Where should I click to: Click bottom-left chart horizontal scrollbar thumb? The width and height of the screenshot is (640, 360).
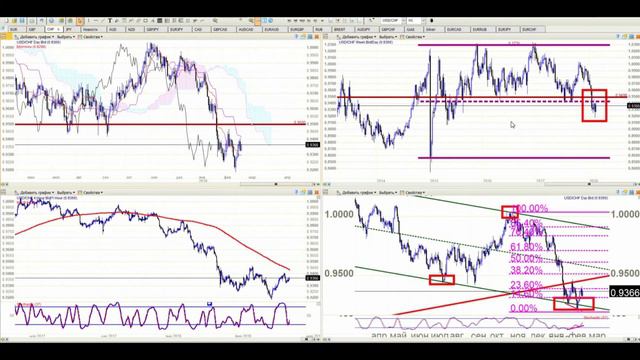pyautogui.click(x=306, y=339)
